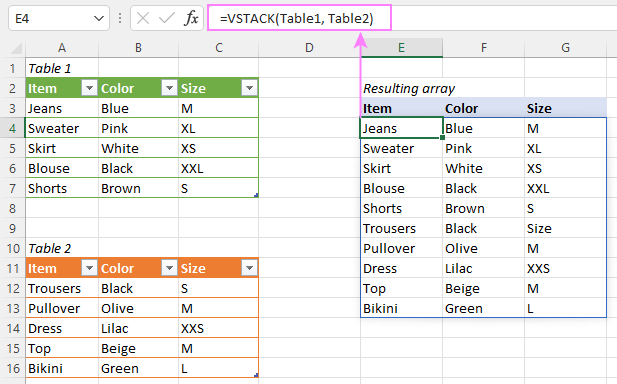The width and height of the screenshot is (617, 384).
Task: Click 'Item' header in resulting array
Action: (x=401, y=108)
